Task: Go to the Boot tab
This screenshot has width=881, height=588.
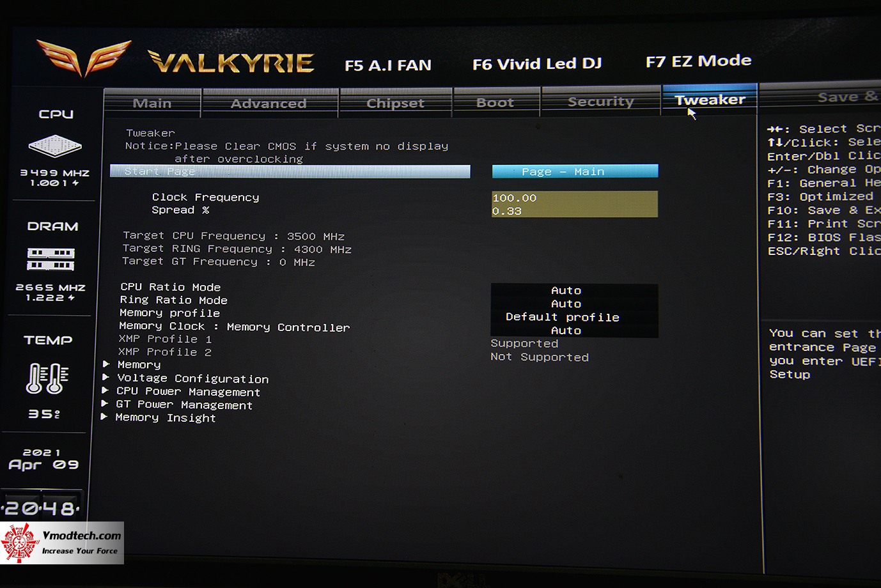Action: 495,102
